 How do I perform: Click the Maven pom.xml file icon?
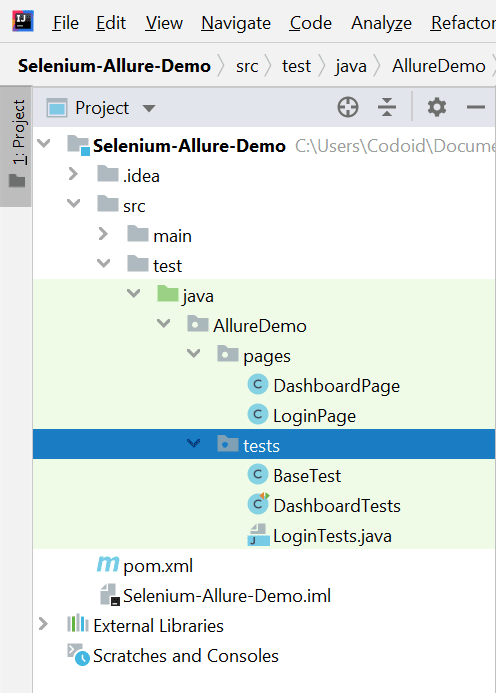tap(108, 564)
